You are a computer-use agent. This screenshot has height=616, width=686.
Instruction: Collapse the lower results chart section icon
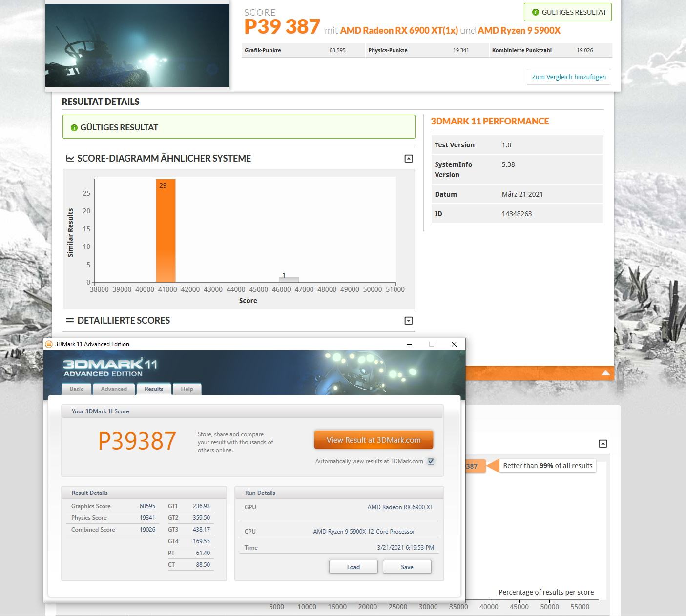pos(603,444)
